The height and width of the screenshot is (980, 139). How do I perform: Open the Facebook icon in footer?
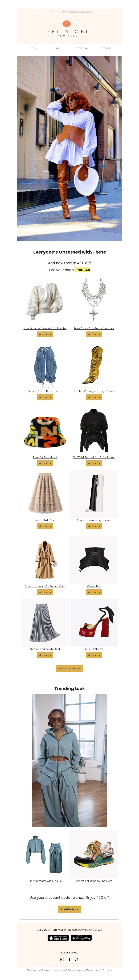click(x=69, y=959)
